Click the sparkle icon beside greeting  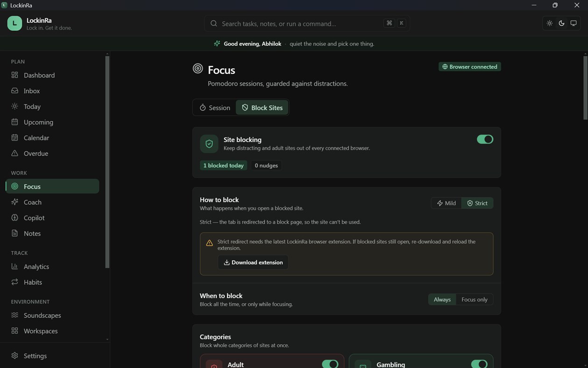[217, 43]
